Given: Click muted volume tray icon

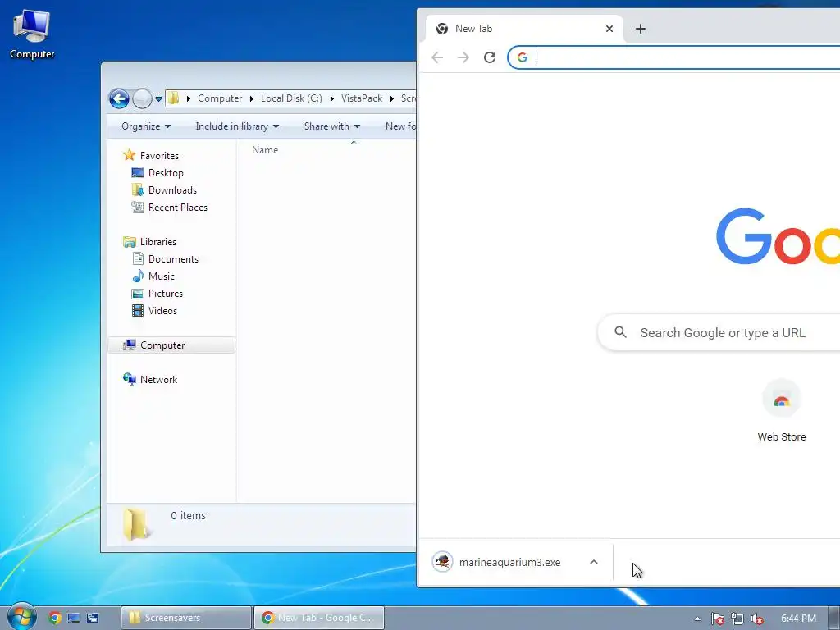Looking at the screenshot, I should (757, 619).
